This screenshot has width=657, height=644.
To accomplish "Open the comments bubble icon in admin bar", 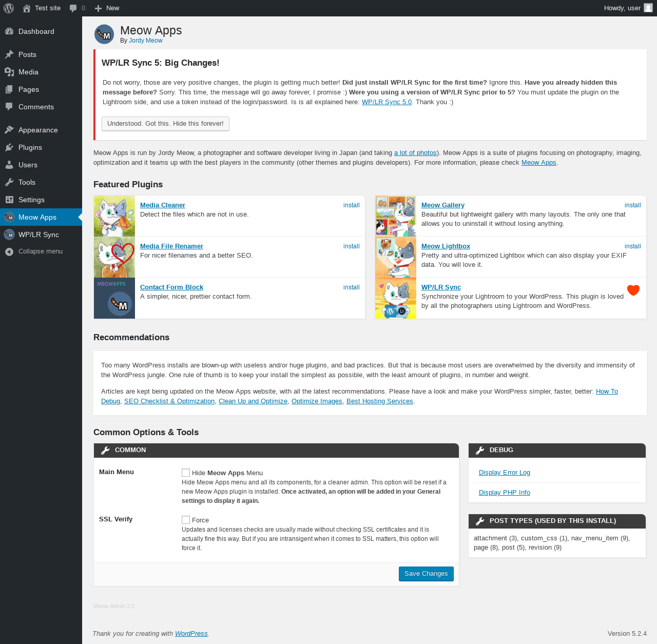I will [x=73, y=8].
